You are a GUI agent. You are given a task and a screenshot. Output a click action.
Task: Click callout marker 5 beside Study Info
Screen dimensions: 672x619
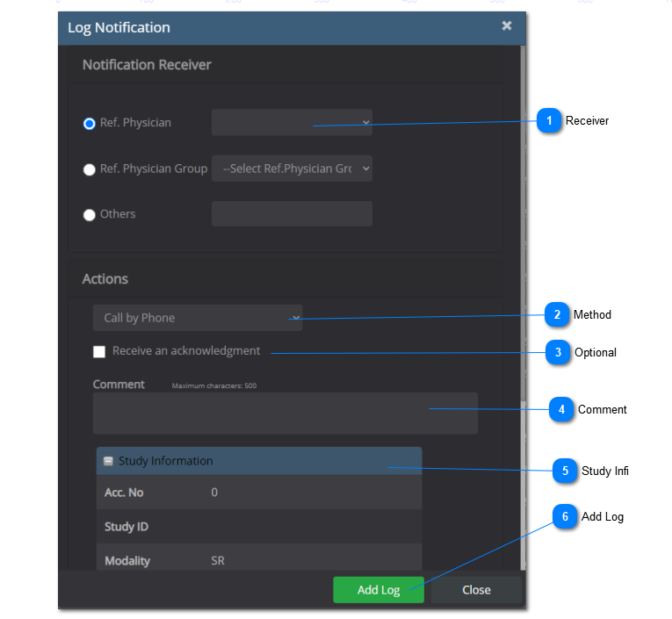[565, 471]
